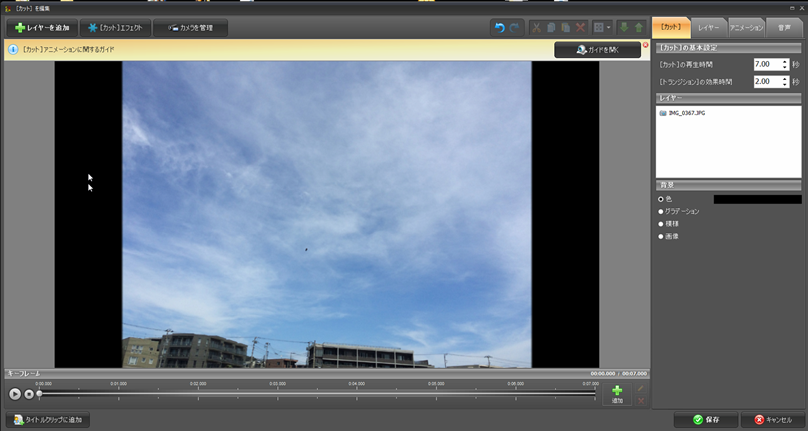Click the undo arrow icon
The width and height of the screenshot is (808, 431).
[500, 27]
